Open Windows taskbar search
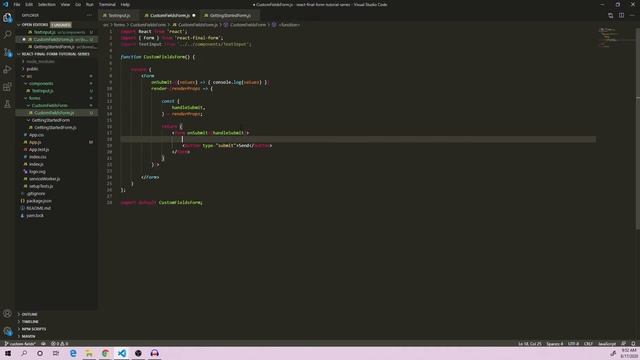Viewport: 640px width, 360px height. [24, 353]
